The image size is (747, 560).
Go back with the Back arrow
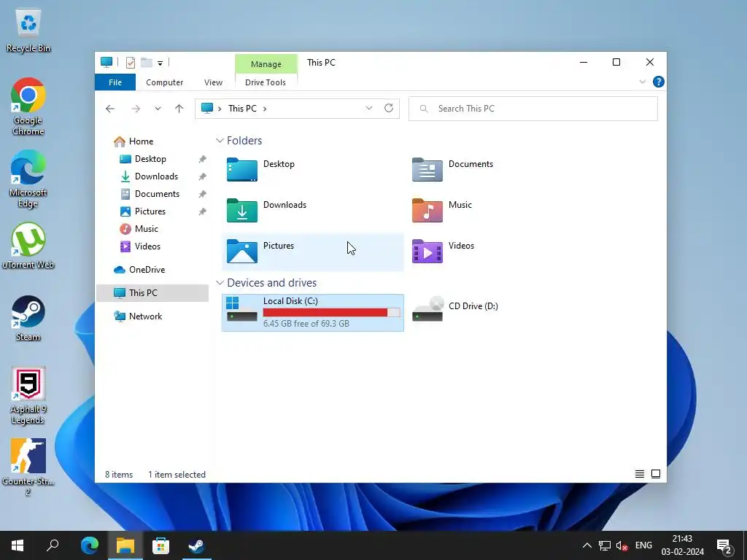(110, 109)
